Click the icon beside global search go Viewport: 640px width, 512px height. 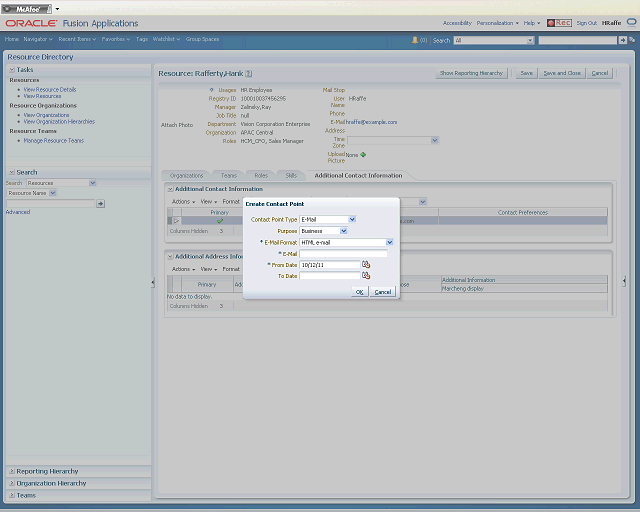pos(632,40)
